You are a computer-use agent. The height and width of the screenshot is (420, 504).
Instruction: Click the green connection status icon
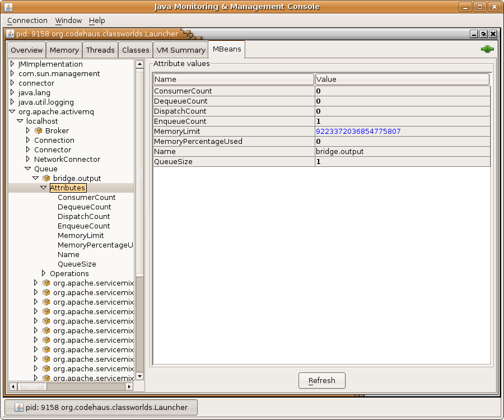coord(487,49)
